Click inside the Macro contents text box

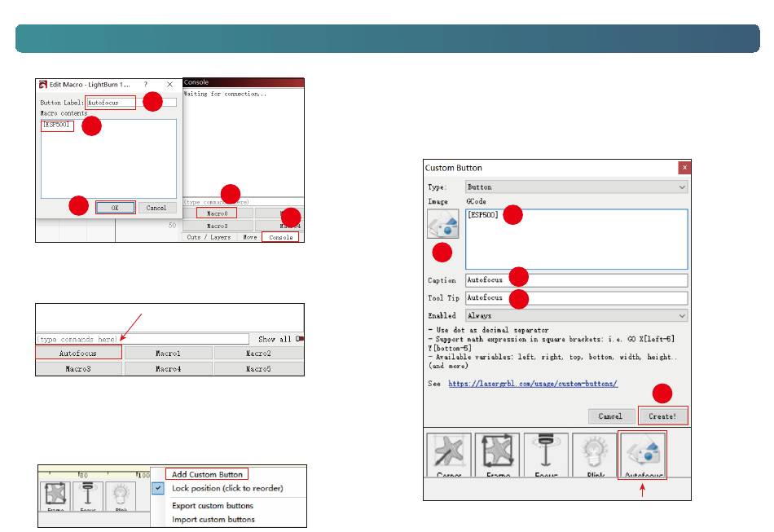(x=108, y=158)
